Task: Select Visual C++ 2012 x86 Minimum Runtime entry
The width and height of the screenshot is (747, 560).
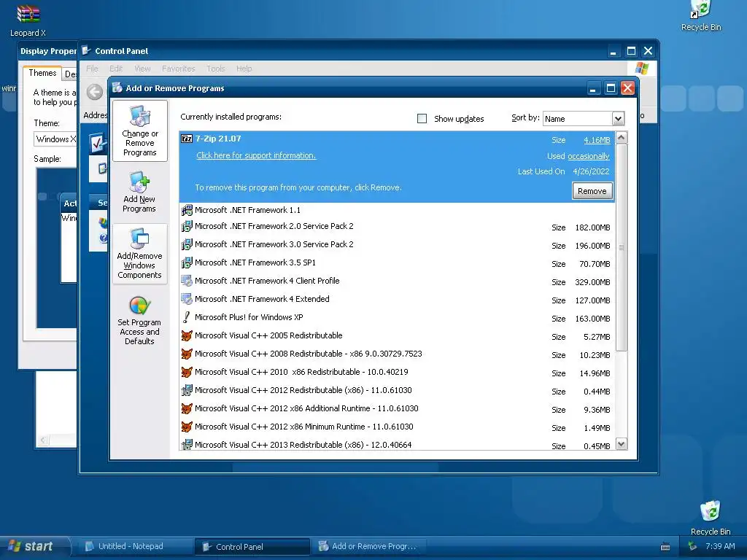Action: [x=397, y=427]
